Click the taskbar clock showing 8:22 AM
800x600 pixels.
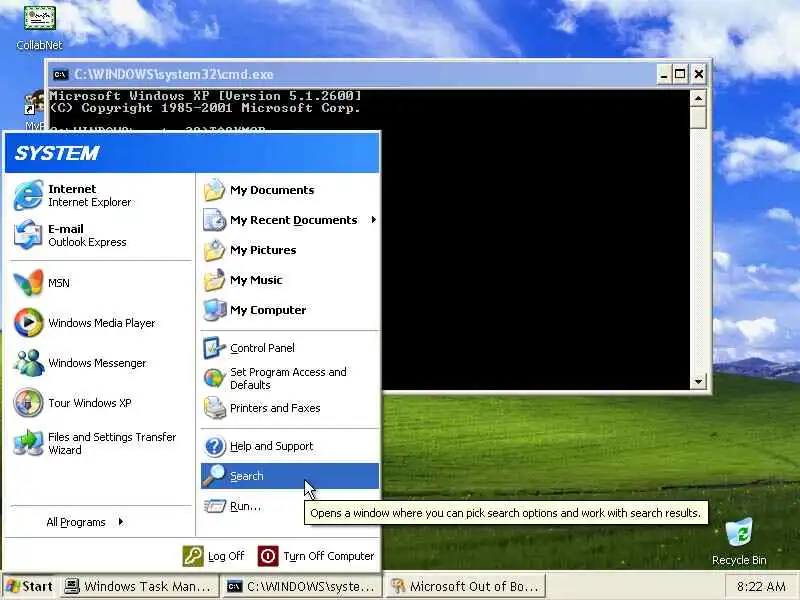[761, 587]
